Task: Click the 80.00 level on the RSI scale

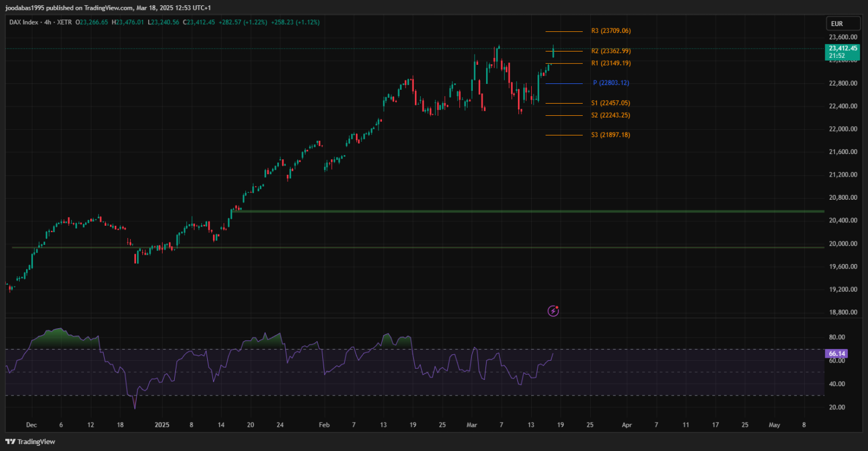Action: click(x=837, y=337)
